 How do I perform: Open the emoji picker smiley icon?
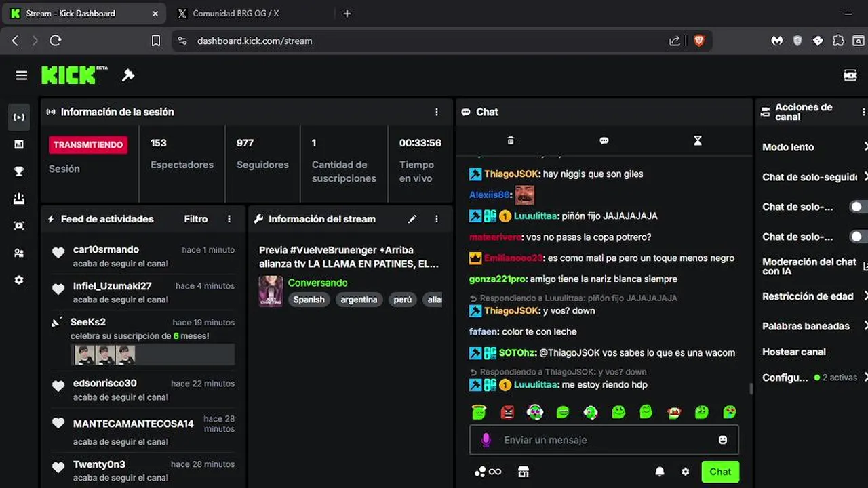pyautogui.click(x=723, y=440)
